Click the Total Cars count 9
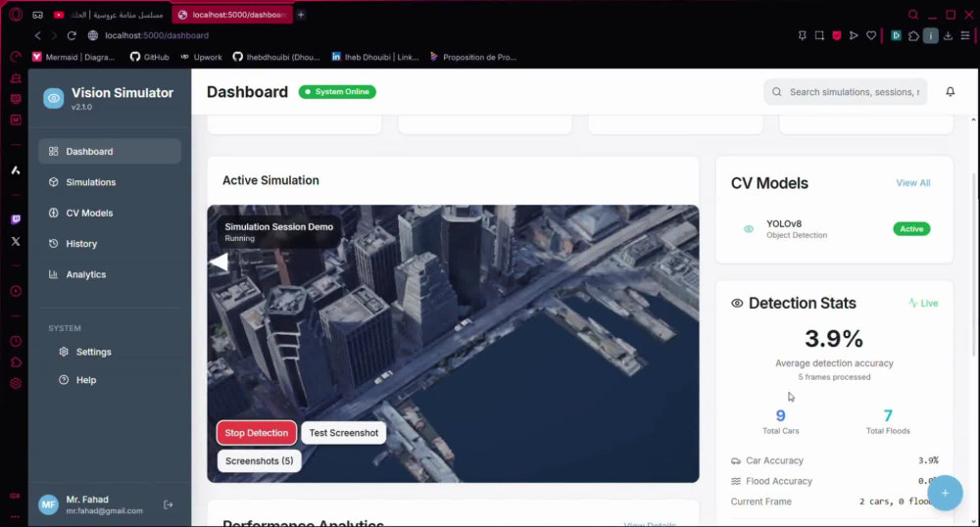The width and height of the screenshot is (980, 527). (x=781, y=415)
